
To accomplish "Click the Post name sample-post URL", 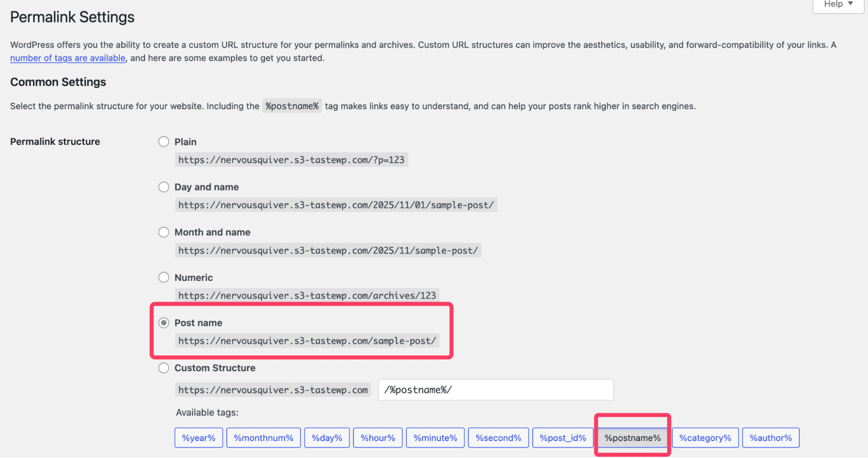I will [307, 341].
